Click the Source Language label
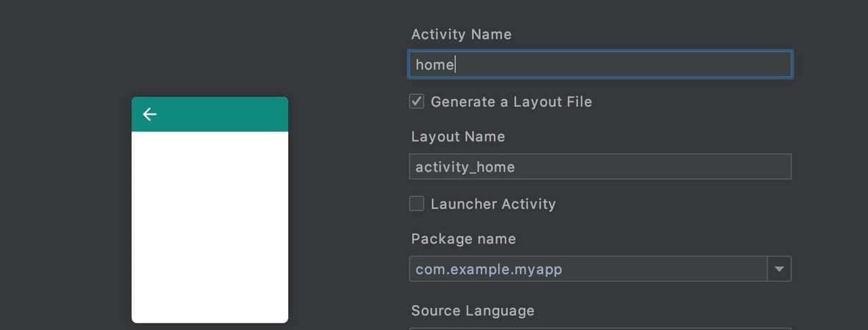 (x=473, y=311)
